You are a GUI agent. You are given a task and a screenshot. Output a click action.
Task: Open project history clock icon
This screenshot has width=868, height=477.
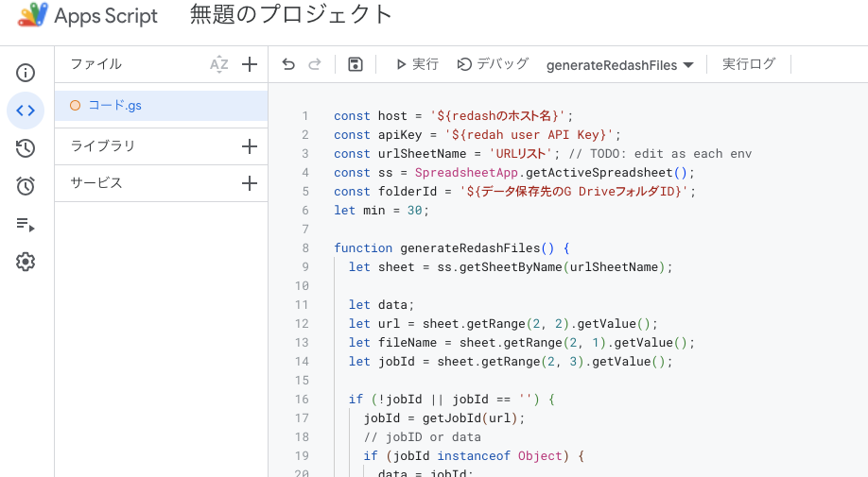click(x=26, y=148)
